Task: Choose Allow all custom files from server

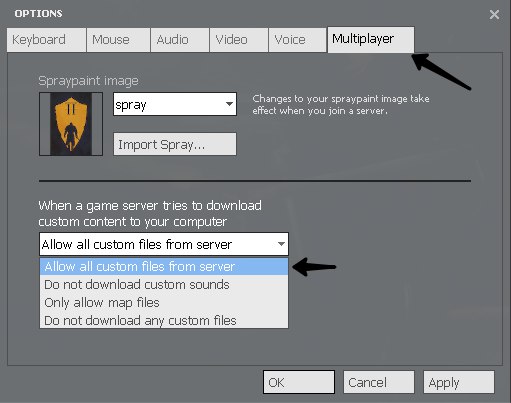Action: [164, 266]
